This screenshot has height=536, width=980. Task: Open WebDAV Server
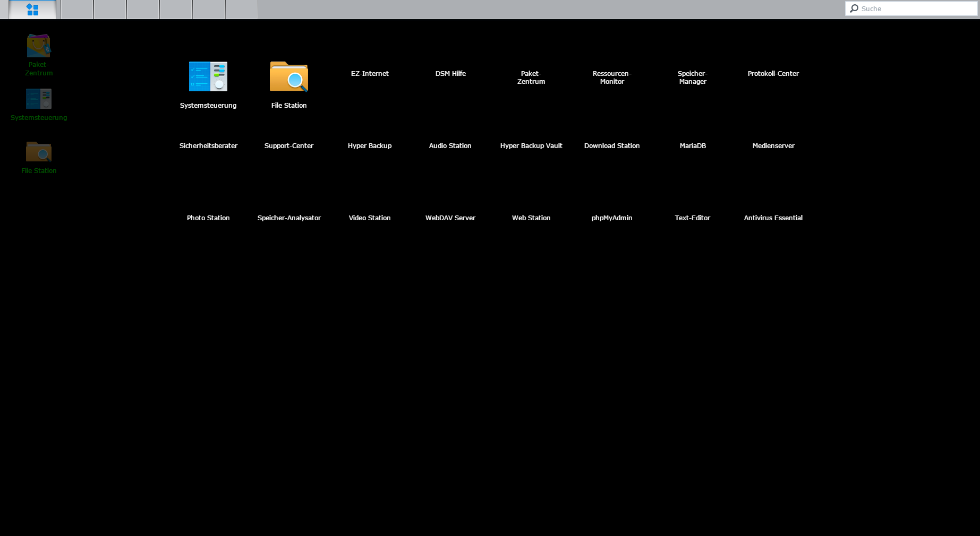pos(450,218)
